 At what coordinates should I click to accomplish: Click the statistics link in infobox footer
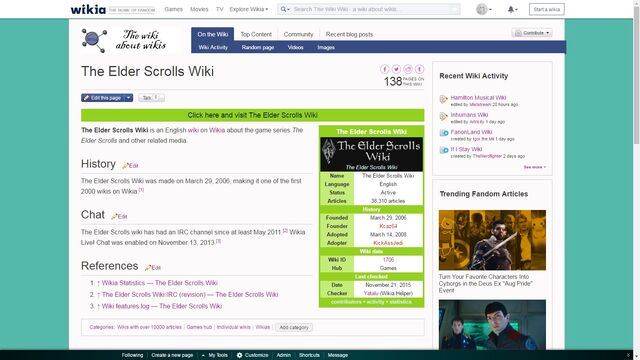click(400, 302)
